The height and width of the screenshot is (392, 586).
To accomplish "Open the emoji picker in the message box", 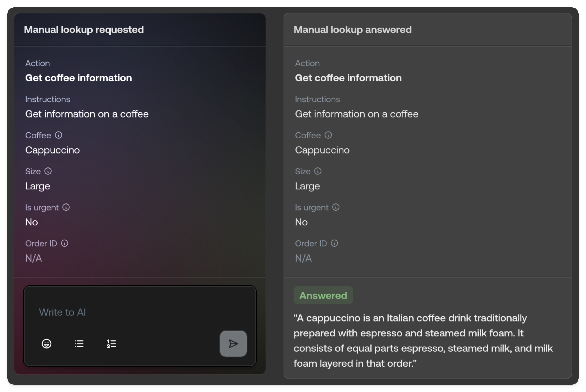I will coord(46,344).
